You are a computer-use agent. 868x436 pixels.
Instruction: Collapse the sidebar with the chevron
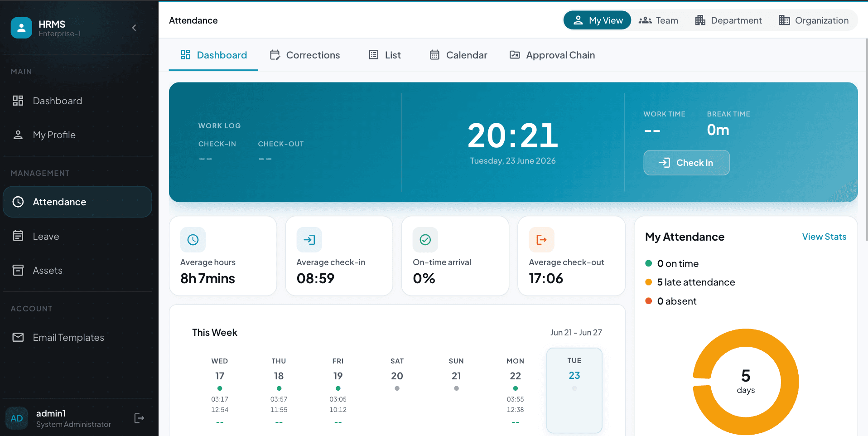[134, 28]
